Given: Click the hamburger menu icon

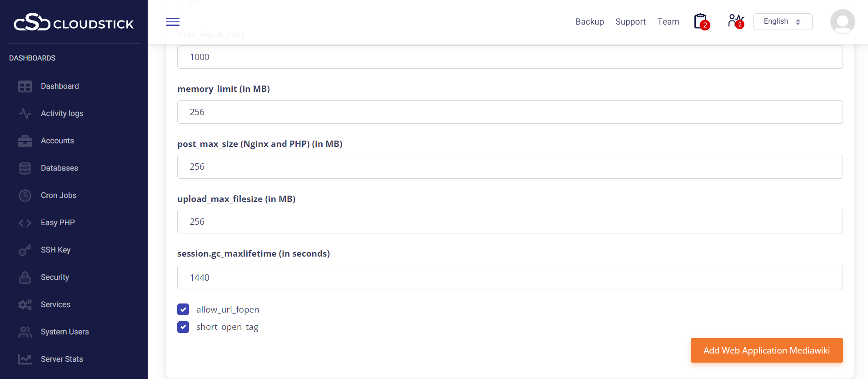Looking at the screenshot, I should coord(173,22).
